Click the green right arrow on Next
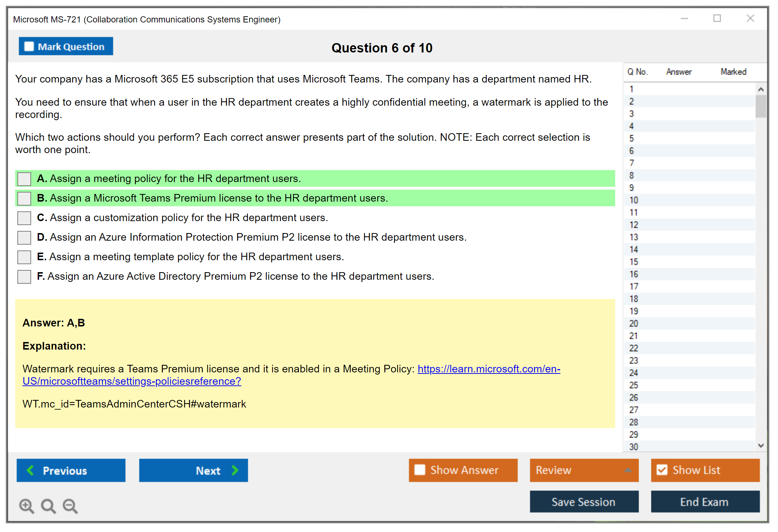Screen dimensions: 778x532 (x=235, y=470)
